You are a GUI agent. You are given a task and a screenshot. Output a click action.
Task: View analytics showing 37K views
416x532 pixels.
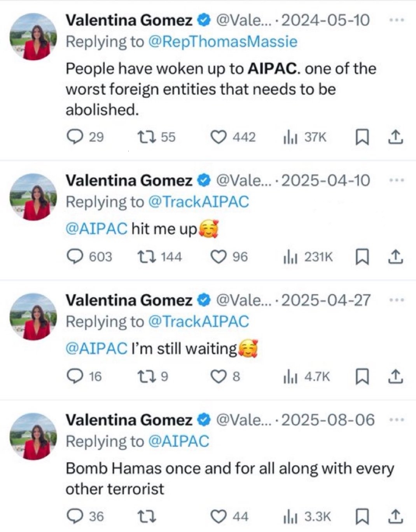pyautogui.click(x=305, y=137)
